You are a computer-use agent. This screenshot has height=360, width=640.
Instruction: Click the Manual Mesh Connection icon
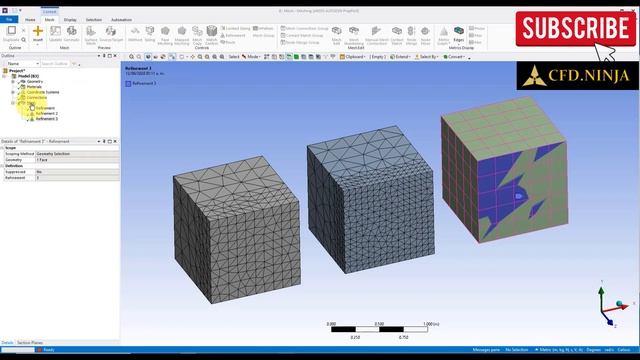376,32
